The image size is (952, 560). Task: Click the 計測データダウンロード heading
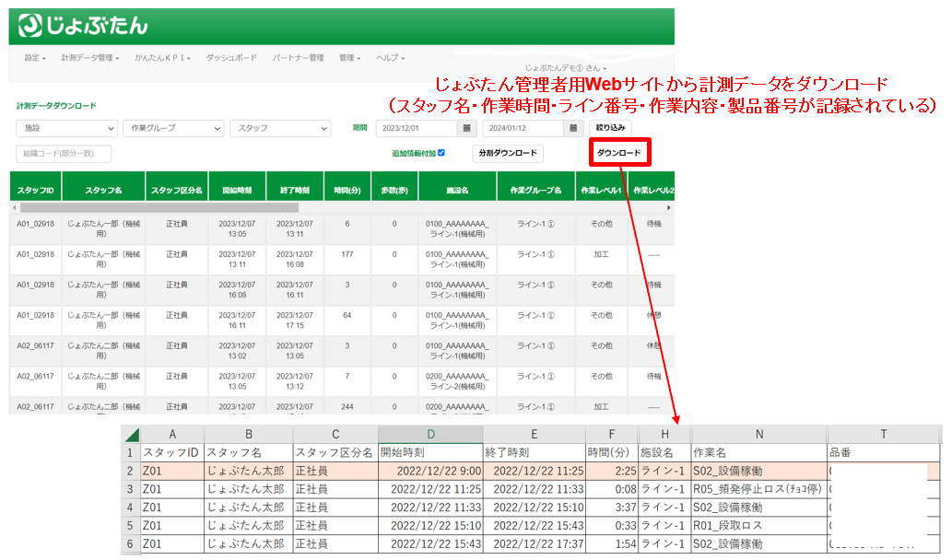click(56, 106)
